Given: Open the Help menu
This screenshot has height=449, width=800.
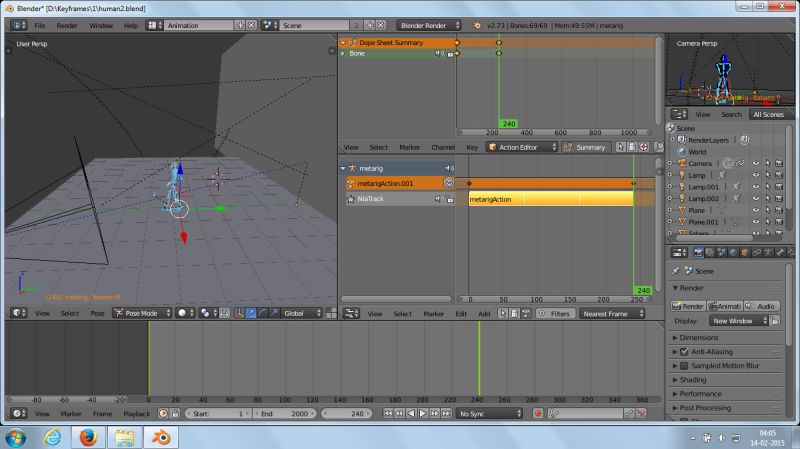Looking at the screenshot, I should 131,26.
